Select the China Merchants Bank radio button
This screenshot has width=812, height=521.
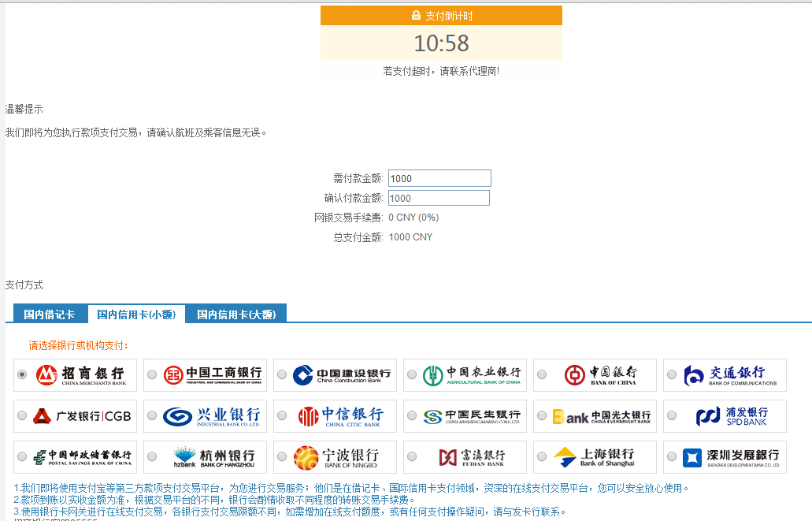point(22,374)
